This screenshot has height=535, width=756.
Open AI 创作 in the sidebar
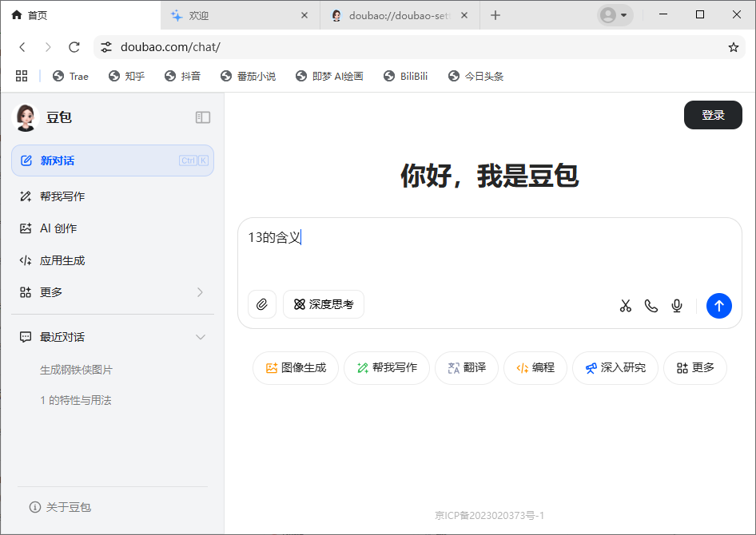pyautogui.click(x=113, y=228)
